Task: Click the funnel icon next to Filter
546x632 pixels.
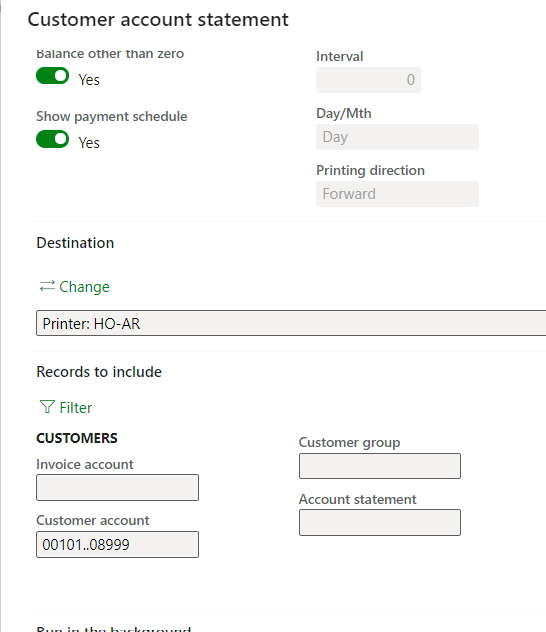Action: (x=47, y=407)
